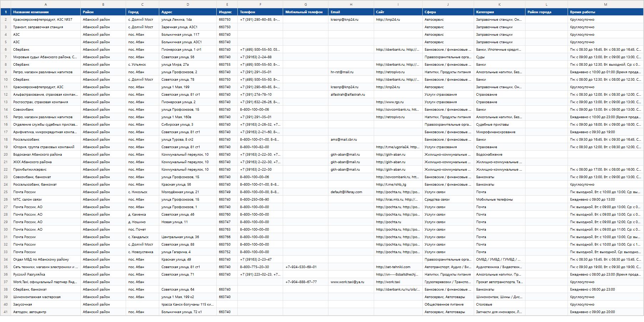Select the 'Совкомбанк, банкомат' company cell

point(46,177)
